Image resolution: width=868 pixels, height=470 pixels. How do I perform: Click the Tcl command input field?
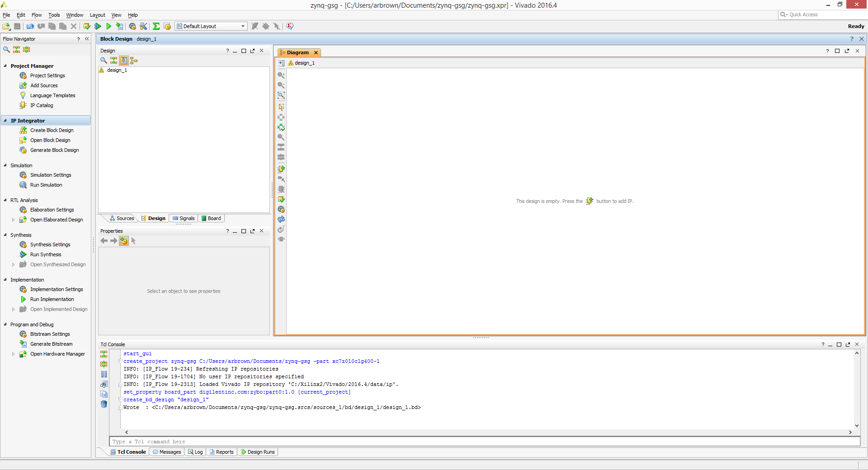[x=485, y=442]
